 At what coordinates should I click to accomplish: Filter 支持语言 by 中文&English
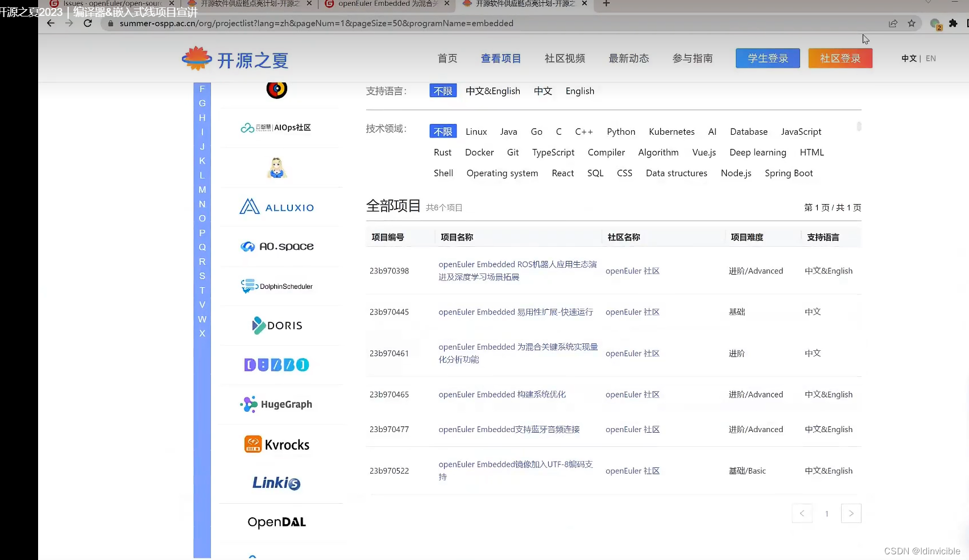[493, 91]
